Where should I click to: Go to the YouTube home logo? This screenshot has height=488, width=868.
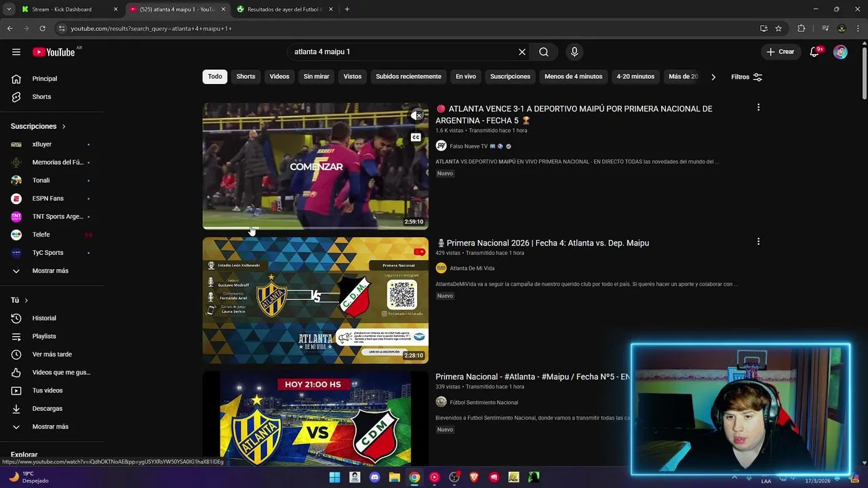pos(54,52)
